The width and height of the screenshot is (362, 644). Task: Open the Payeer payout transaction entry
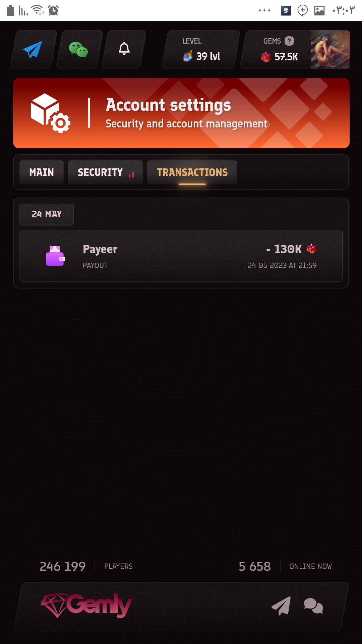[181, 256]
